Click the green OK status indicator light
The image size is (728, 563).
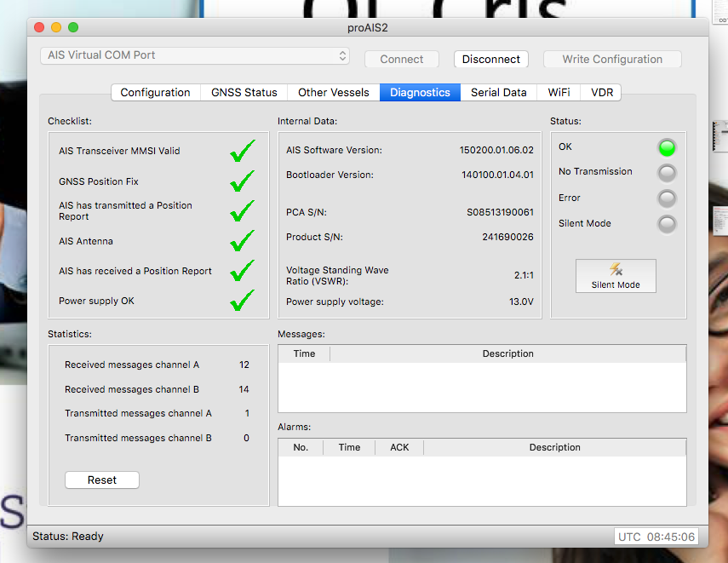pyautogui.click(x=667, y=147)
